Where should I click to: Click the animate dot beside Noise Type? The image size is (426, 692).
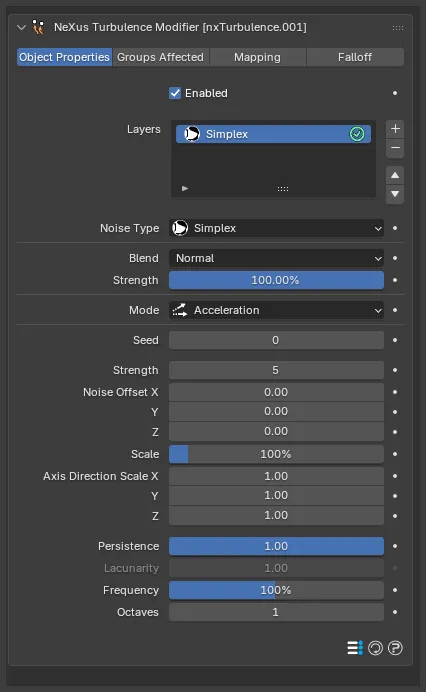tap(395, 228)
